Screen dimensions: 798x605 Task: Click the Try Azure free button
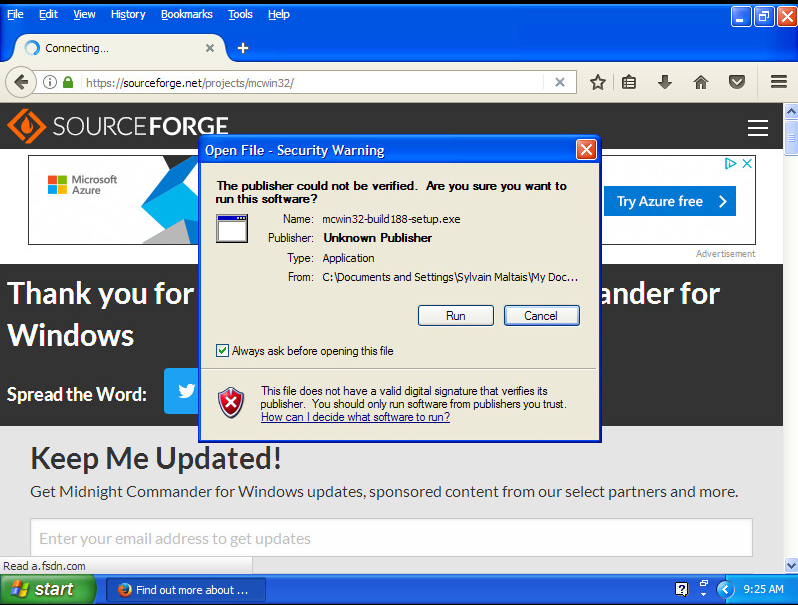670,201
